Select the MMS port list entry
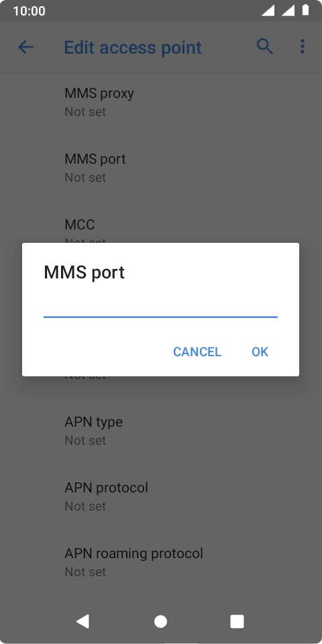This screenshot has height=644, width=322. point(161,168)
